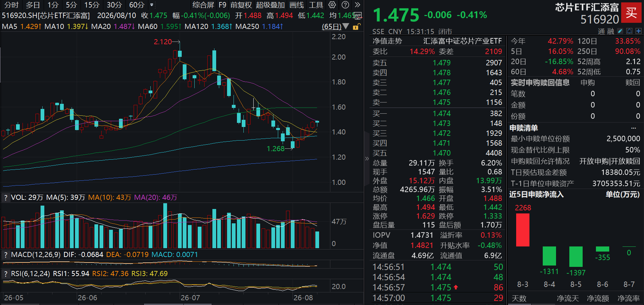This screenshot has width=644, height=305.
Task: Click the 赎回 column header
Action: click(x=633, y=83)
